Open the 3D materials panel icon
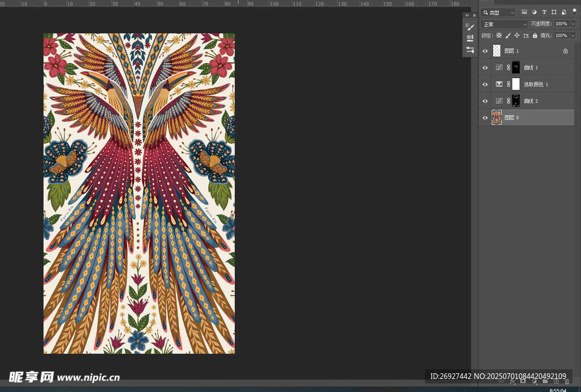This screenshot has width=581, height=392. pos(470,38)
